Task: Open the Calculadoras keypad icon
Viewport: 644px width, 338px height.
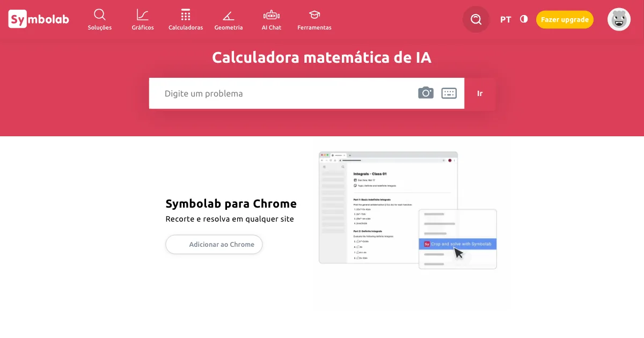Action: 186,15
